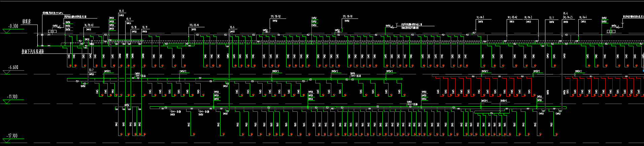Click the XL-1B-B1 riser label
This screenshot has width=644, height=146.
click(x=348, y=16)
